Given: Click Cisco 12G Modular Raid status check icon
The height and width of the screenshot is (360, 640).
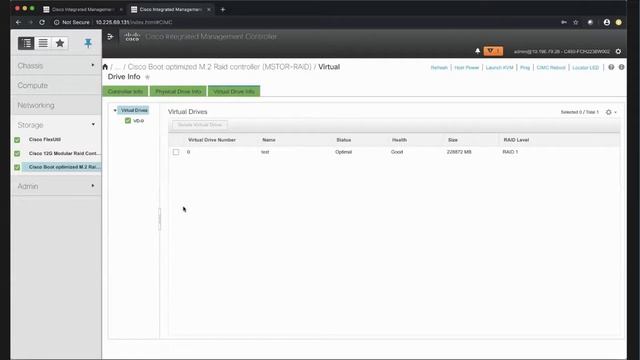Looking at the screenshot, I should [17, 154].
